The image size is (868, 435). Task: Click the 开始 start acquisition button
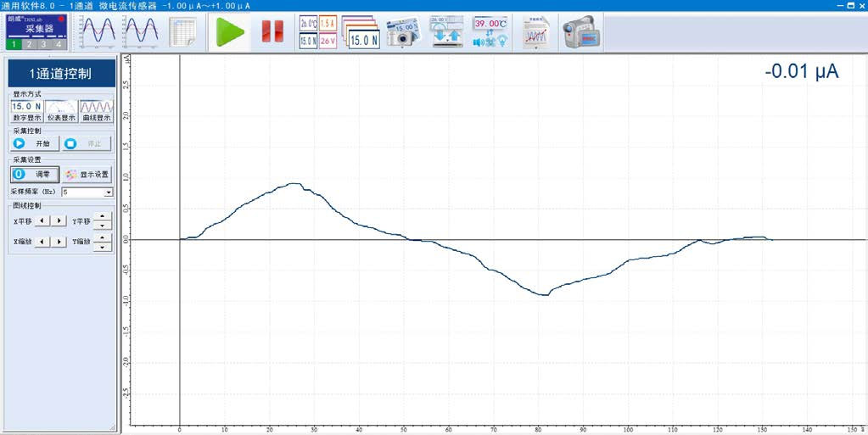click(36, 144)
